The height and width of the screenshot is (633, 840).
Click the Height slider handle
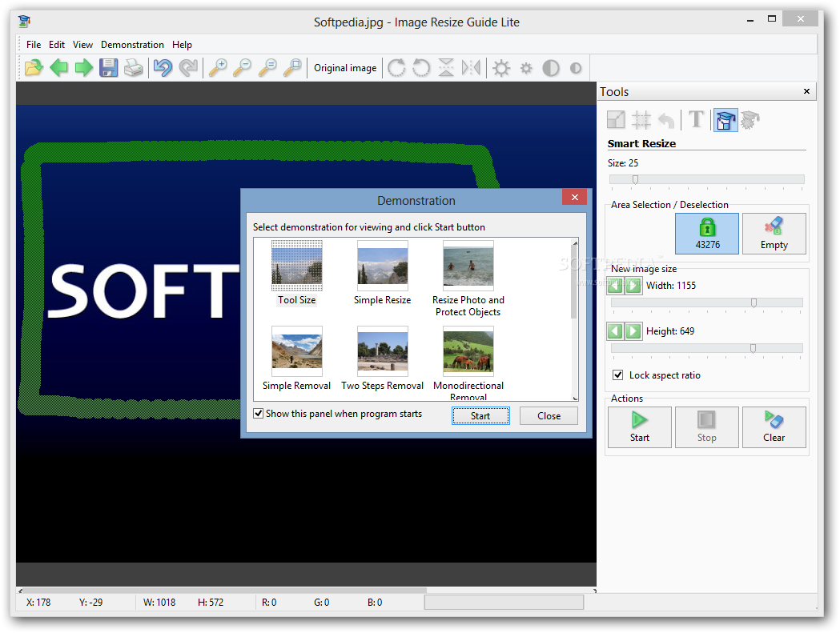[753, 348]
